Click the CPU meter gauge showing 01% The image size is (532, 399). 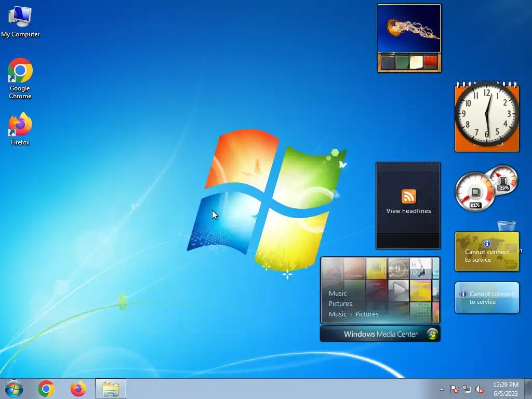coord(475,192)
